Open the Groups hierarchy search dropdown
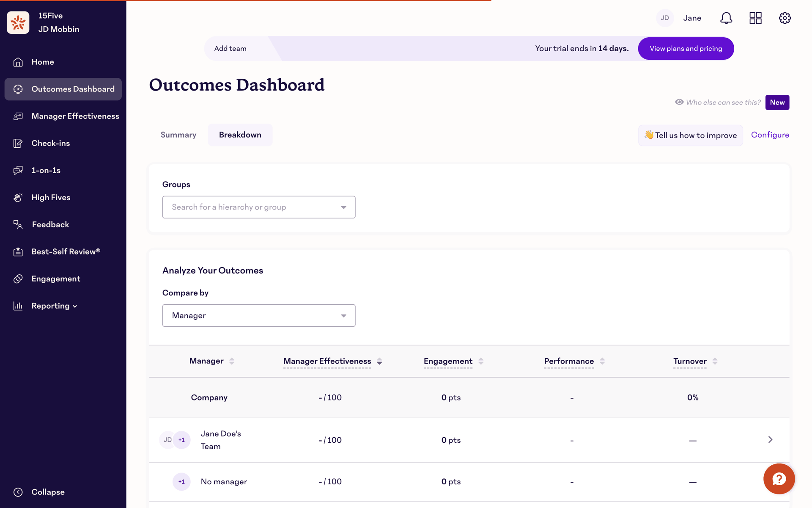The image size is (812, 508). pos(259,207)
